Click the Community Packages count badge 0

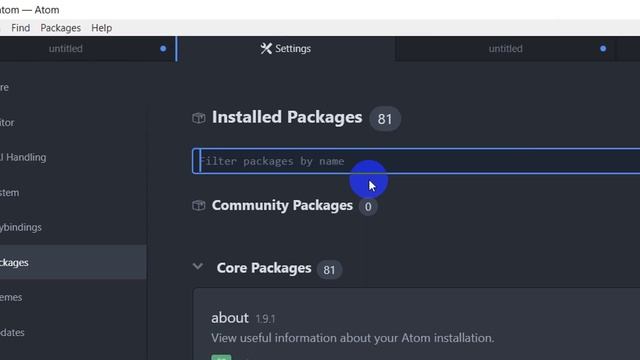click(368, 207)
